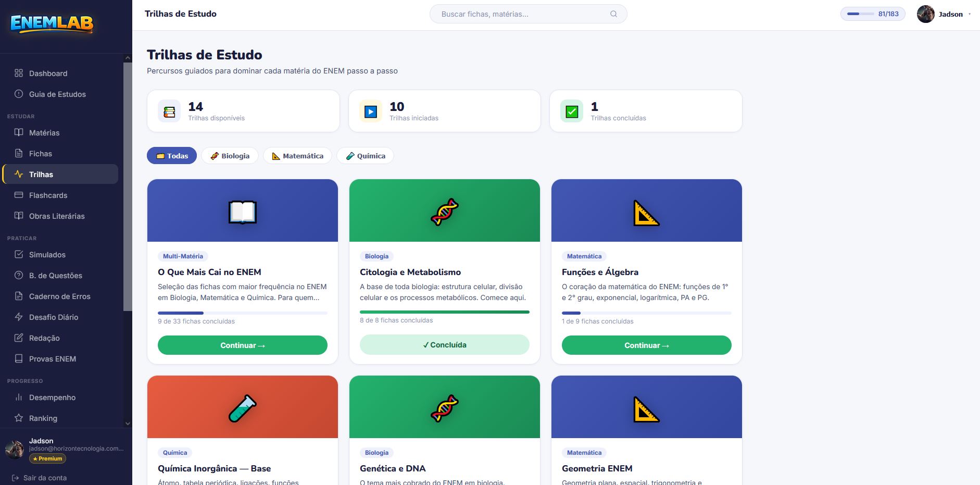This screenshot has width=980, height=485.
Task: Click the Guia de Estudos clock icon
Action: [19, 94]
